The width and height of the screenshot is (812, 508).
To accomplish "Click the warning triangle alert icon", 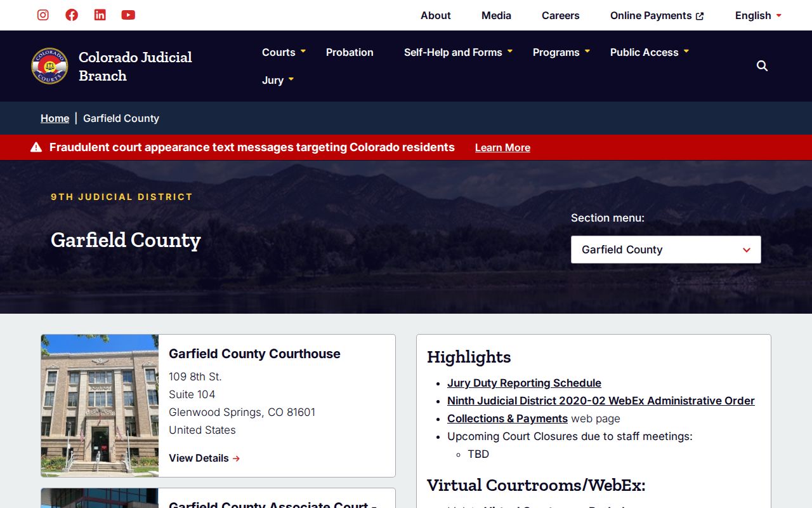I will point(36,147).
